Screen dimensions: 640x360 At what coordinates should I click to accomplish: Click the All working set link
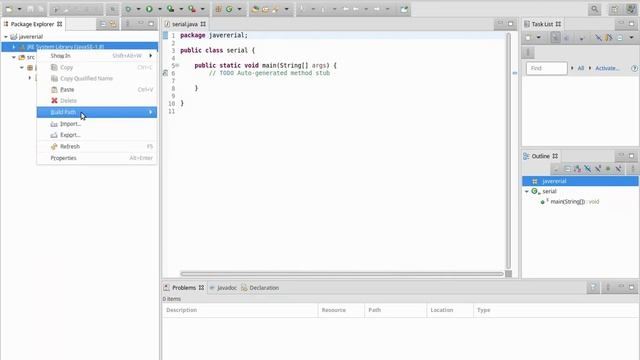pos(581,68)
